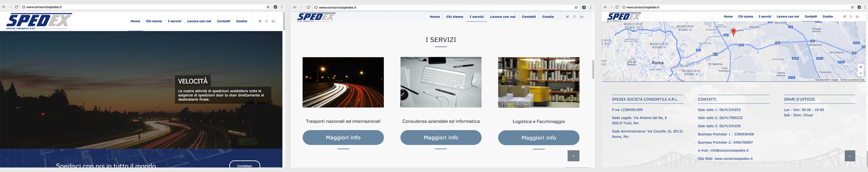The width and height of the screenshot is (868, 172).
Task: Open Chrome menu in the middle browser window
Action: 591,7
